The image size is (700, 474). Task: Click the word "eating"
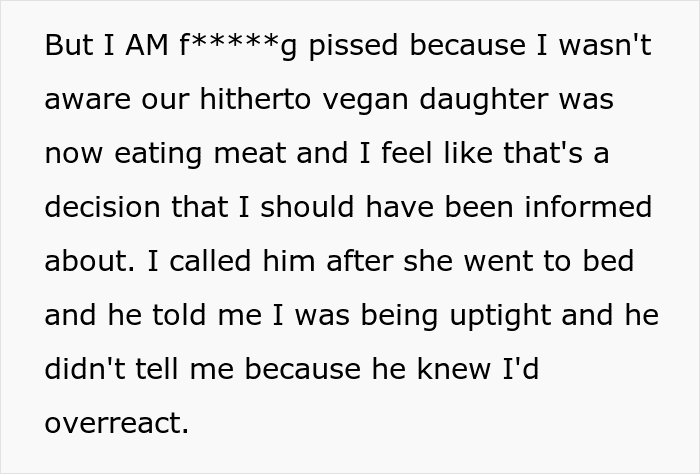[x=158, y=155]
